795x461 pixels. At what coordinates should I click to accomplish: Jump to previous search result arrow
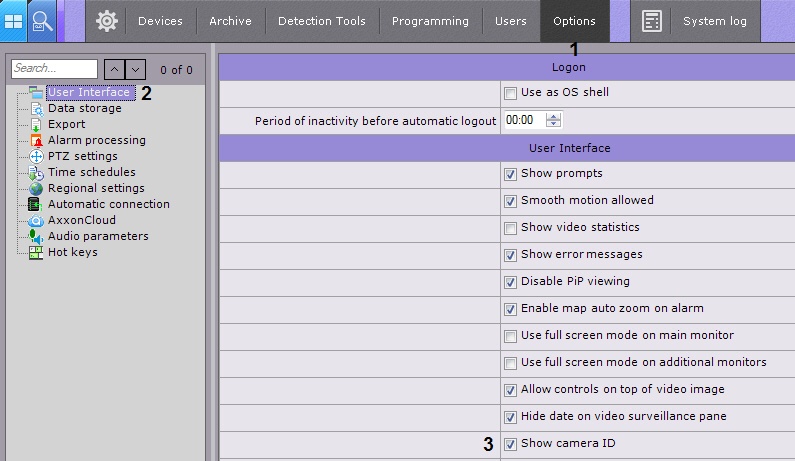click(114, 69)
